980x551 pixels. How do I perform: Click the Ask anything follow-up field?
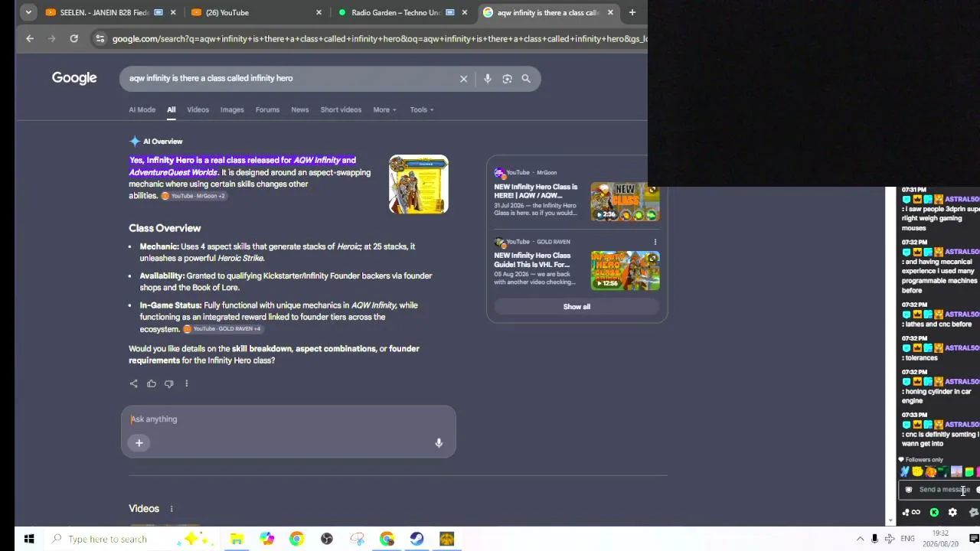[x=288, y=419]
